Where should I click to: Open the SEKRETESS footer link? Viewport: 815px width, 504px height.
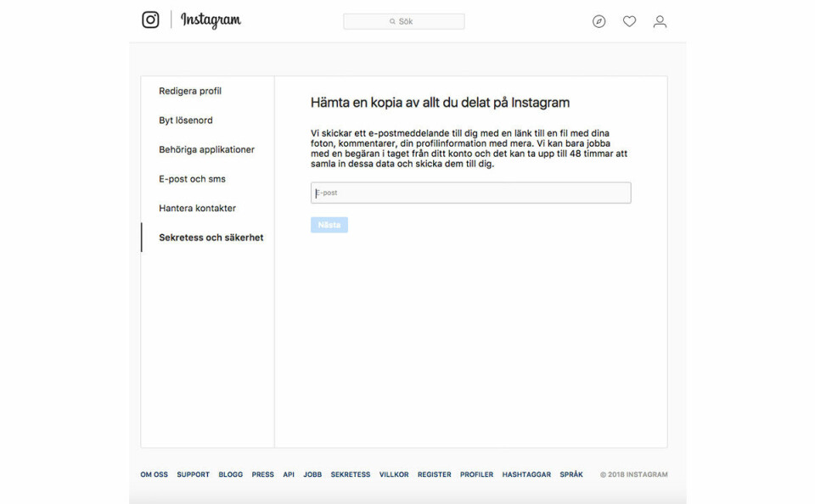coord(351,474)
